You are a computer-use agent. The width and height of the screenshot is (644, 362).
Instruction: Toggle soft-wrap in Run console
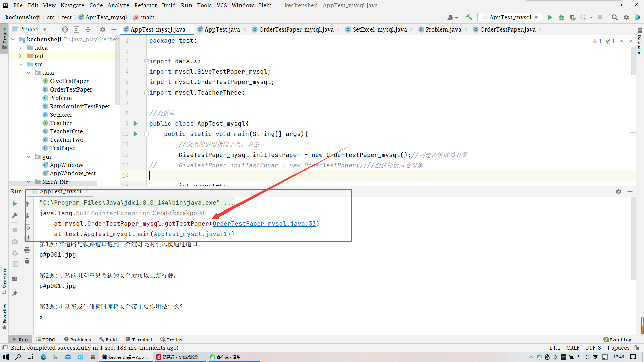tap(28, 227)
